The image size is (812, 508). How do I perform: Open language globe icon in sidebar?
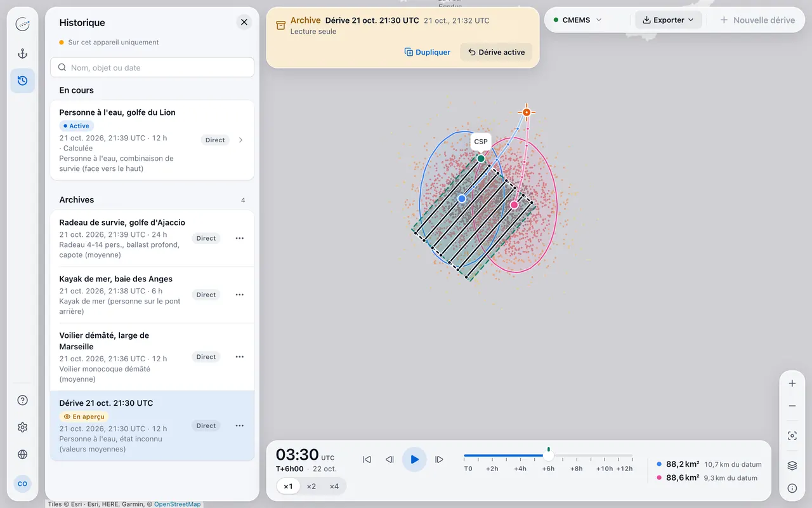(22, 455)
